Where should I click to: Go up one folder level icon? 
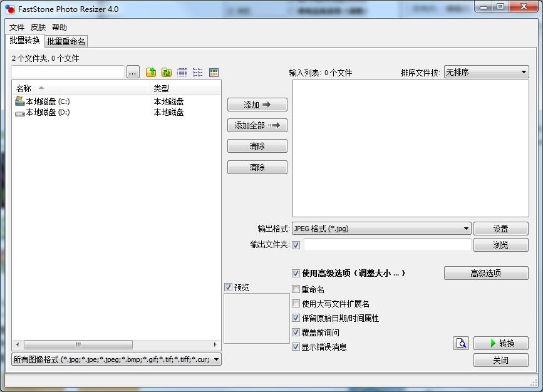pos(151,72)
